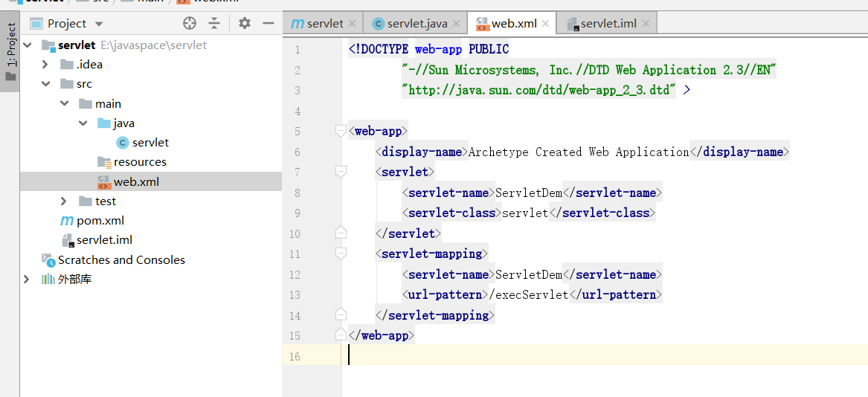Expand the test folder
Screen dimensions: 868x397
[x=64, y=201]
